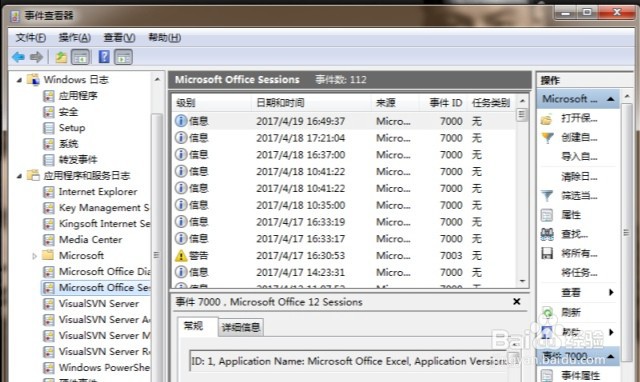Toggle the action pane toolbar icon

[123, 57]
